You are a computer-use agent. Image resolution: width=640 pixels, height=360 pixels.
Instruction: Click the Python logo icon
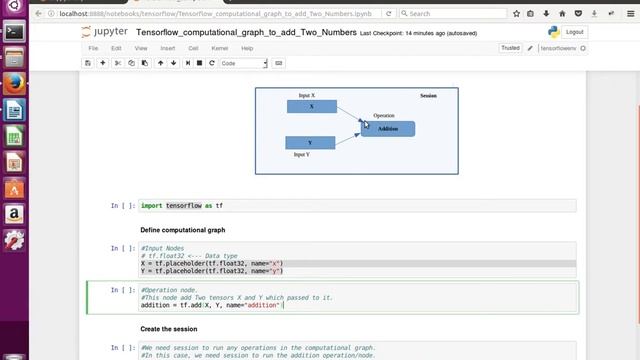553,32
